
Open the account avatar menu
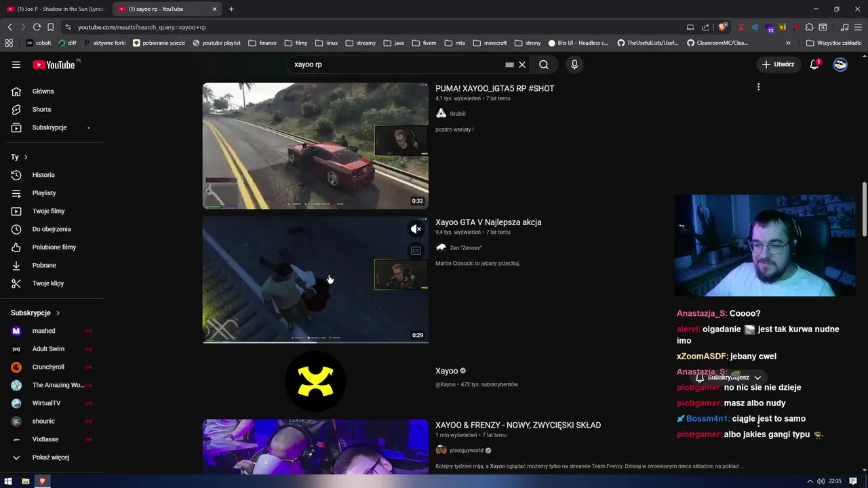click(840, 64)
